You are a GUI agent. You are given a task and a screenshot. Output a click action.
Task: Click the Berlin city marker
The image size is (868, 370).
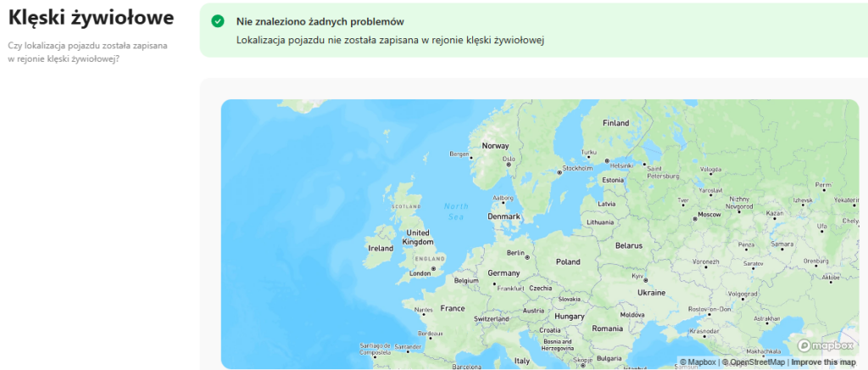pos(527,256)
